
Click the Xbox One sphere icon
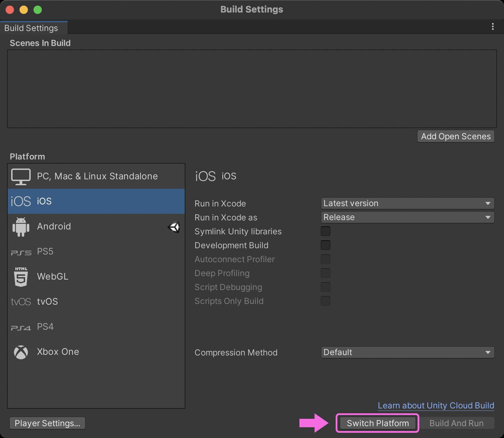pos(21,352)
